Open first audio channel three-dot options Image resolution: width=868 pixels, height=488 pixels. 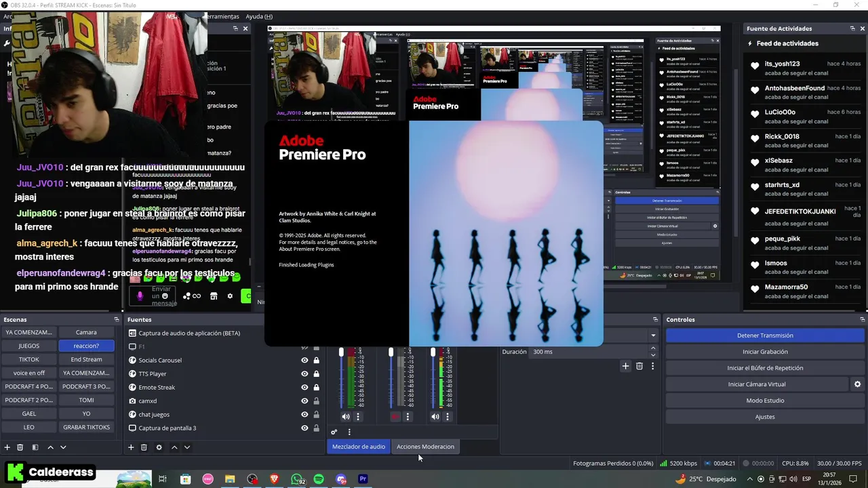[358, 417]
